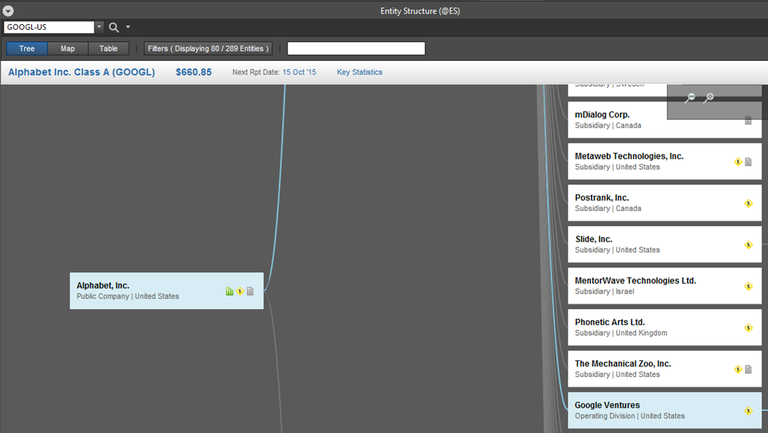Open Filters displaying 80 / 289 Entities
This screenshot has height=433, width=768.
pyautogui.click(x=208, y=48)
